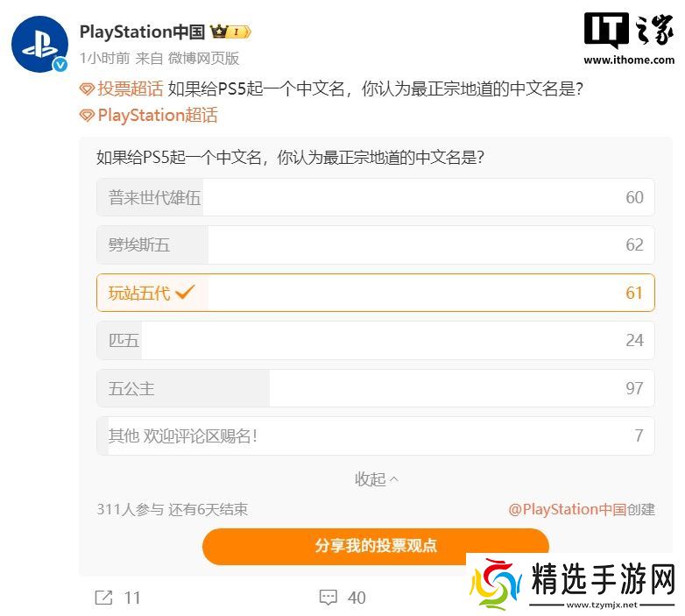Open the PlayStation超话 topic link
This screenshot has height=616, width=685.
pyautogui.click(x=158, y=116)
